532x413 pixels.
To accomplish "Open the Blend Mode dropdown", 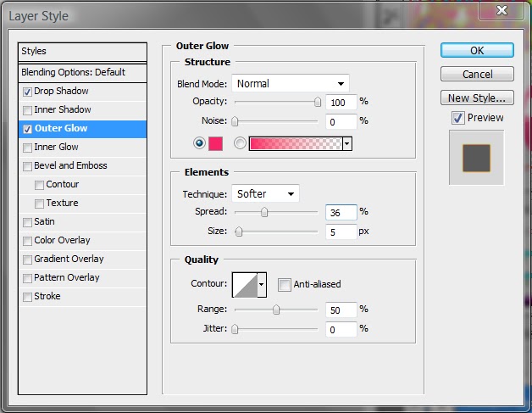I will pyautogui.click(x=291, y=84).
